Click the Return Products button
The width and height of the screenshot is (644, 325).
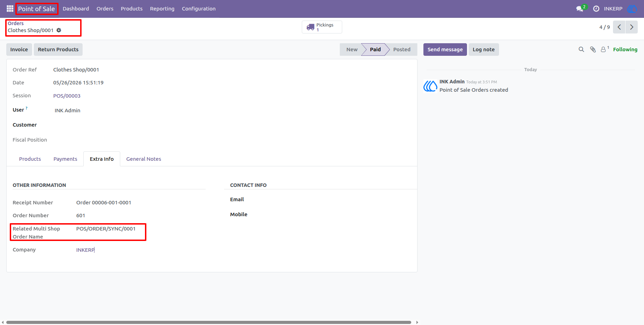58,50
